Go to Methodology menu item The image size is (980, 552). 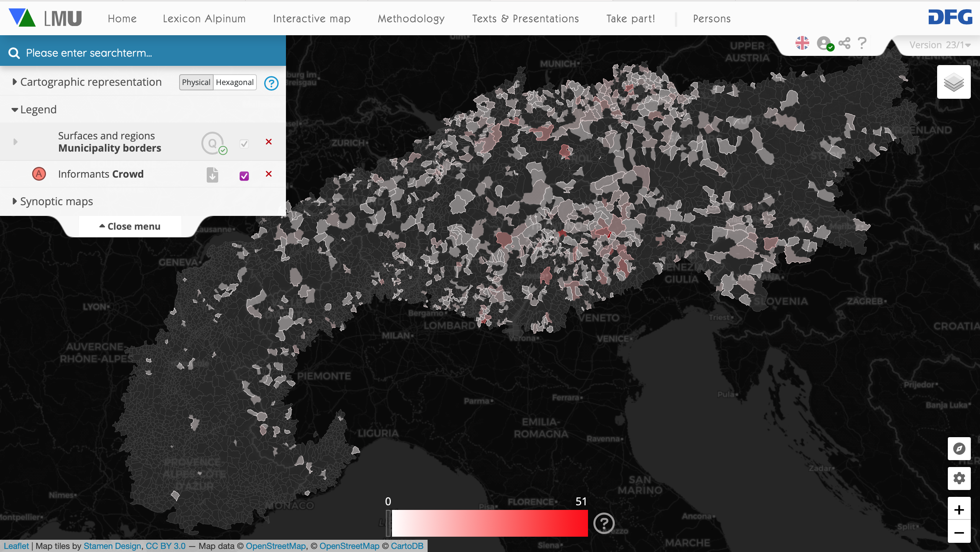(411, 19)
